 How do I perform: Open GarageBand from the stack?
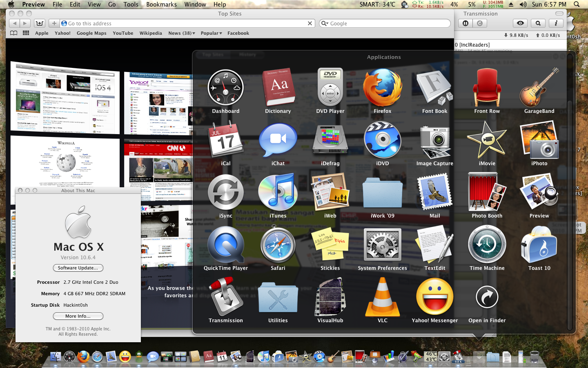(539, 88)
